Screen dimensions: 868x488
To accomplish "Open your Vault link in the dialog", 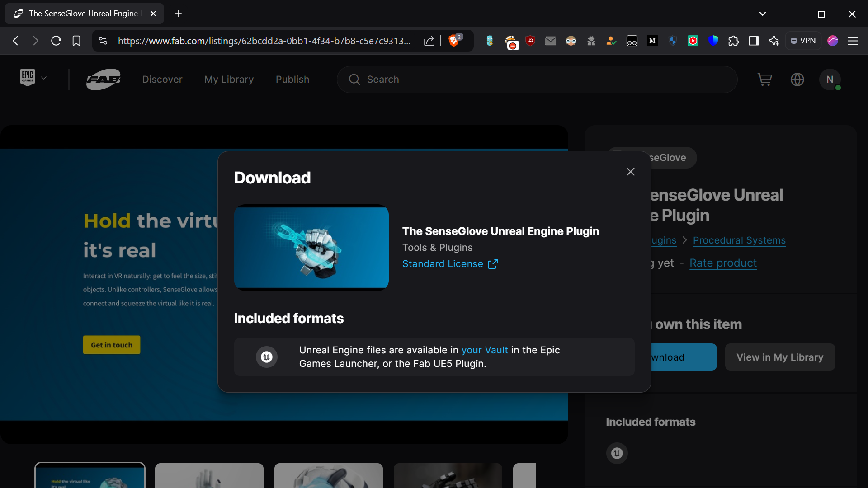I will 484,350.
